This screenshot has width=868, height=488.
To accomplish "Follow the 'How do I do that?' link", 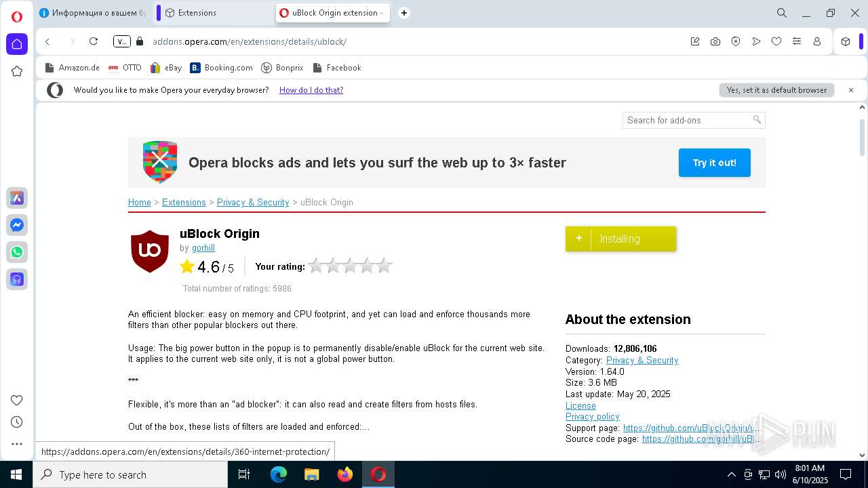I will (x=311, y=90).
